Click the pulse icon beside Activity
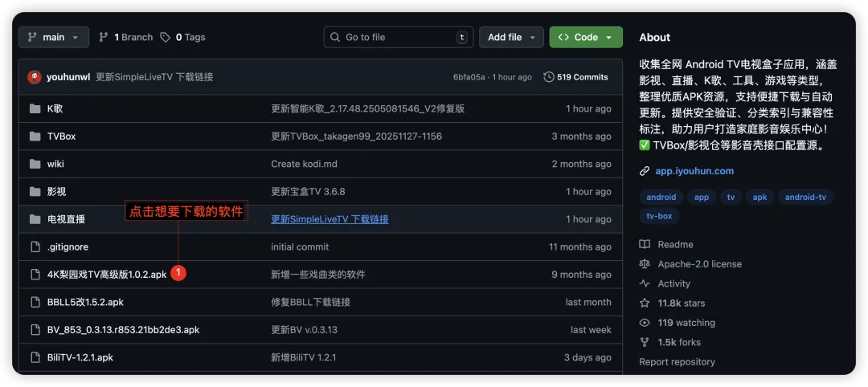Image resolution: width=868 pixels, height=387 pixels. pyautogui.click(x=645, y=284)
